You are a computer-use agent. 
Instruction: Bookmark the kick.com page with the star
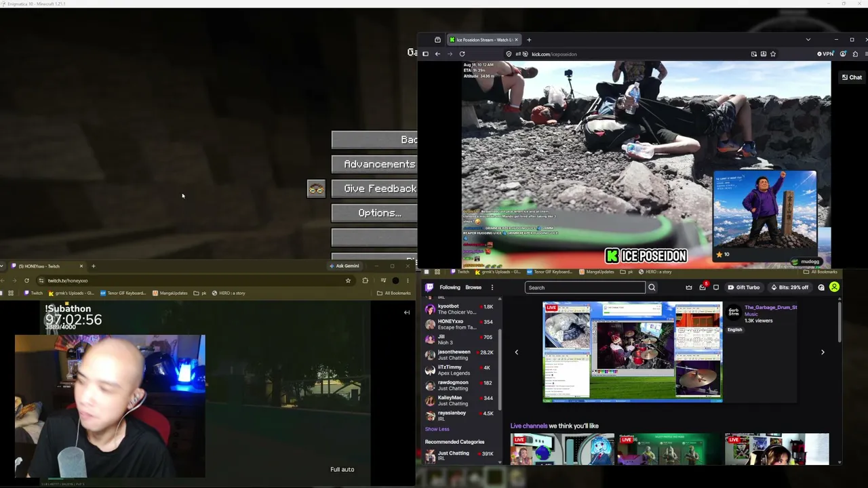coord(772,54)
